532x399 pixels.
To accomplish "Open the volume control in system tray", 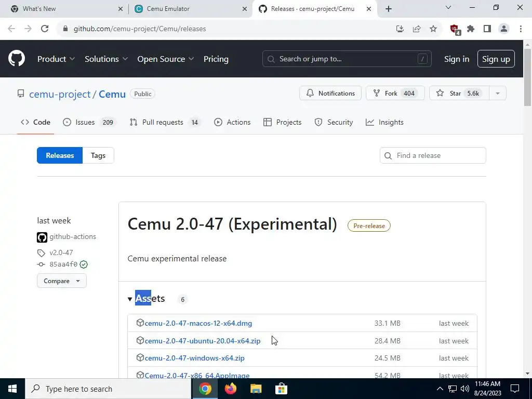I will click(x=465, y=389).
